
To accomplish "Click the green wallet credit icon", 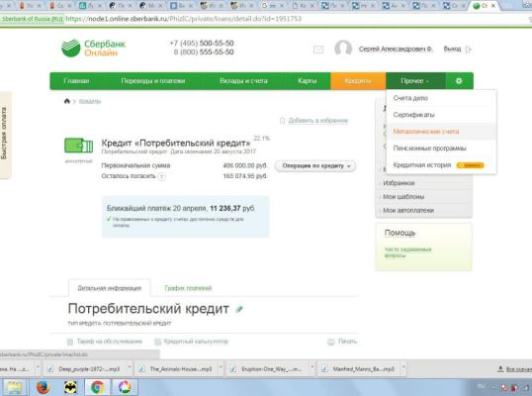I will [79, 146].
